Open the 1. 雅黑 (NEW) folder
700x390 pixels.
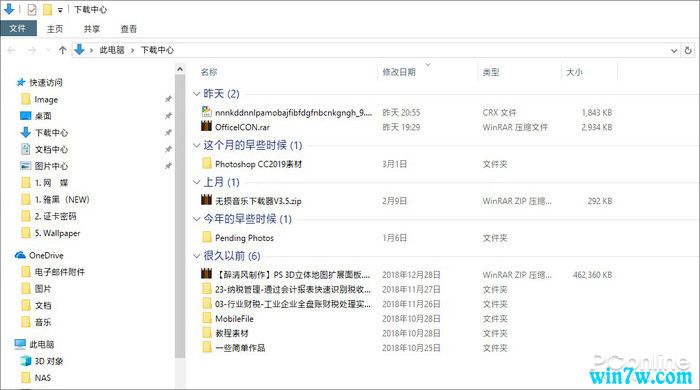coord(62,199)
